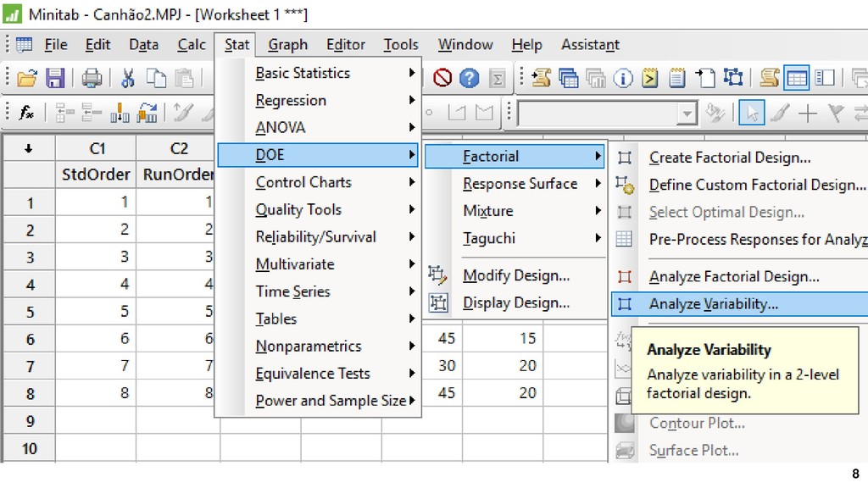Click the insert column icon with orange bar
Screen dimensions: 868x488
pyautogui.click(x=120, y=113)
